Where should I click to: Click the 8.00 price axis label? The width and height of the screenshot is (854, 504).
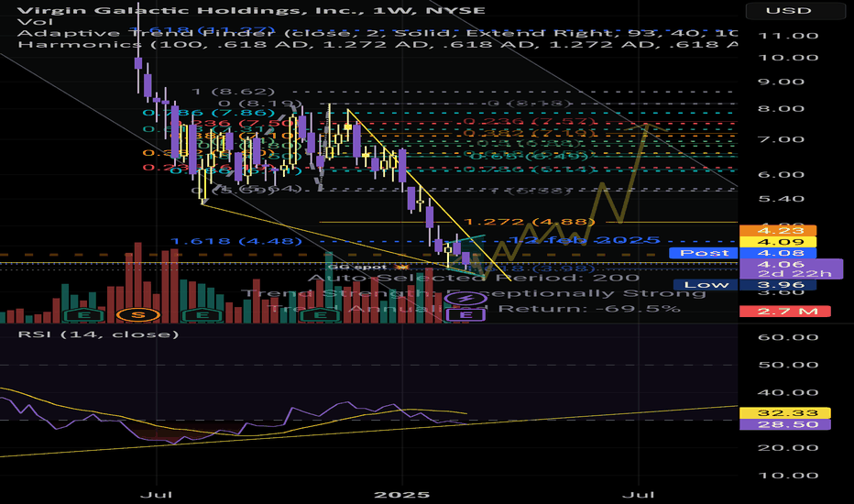788,108
